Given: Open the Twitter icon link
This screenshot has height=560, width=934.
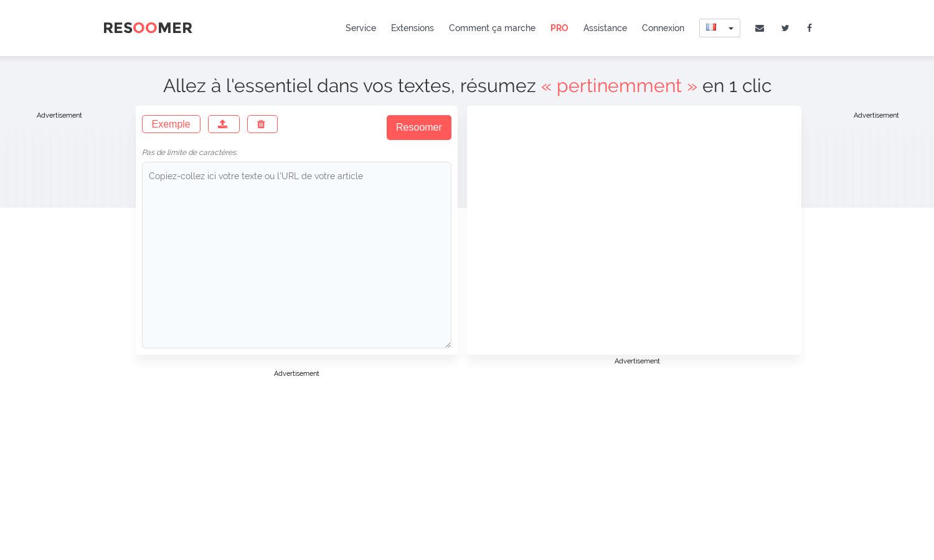Looking at the screenshot, I should pyautogui.click(x=785, y=28).
